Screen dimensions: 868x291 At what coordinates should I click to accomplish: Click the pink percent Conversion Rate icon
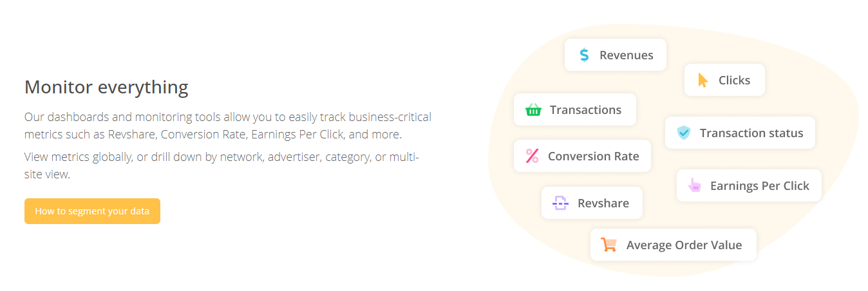tap(532, 156)
